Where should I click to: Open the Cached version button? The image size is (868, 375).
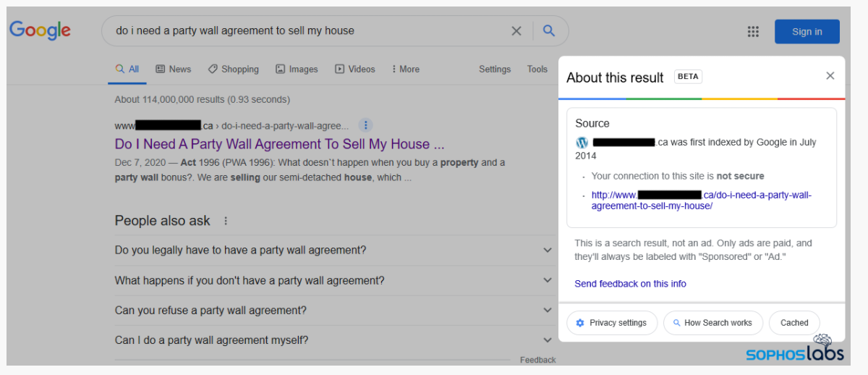[x=794, y=323]
